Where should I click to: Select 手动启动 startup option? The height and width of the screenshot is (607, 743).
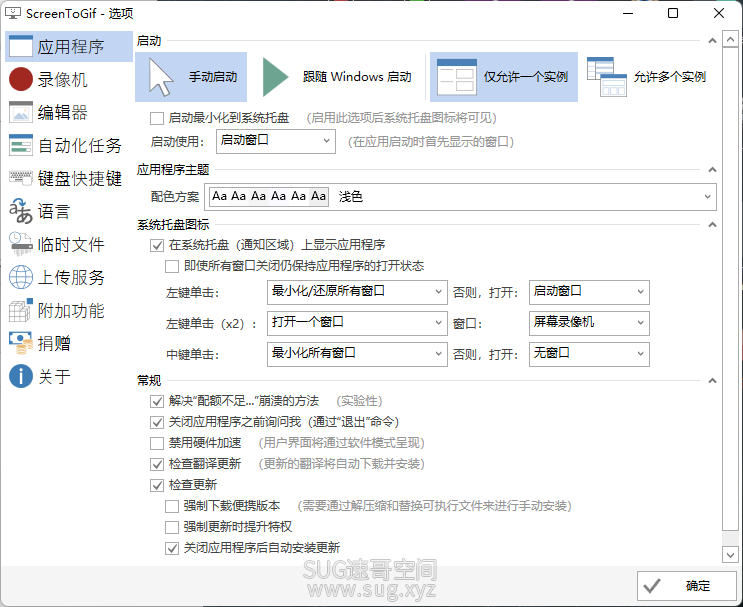(191, 77)
